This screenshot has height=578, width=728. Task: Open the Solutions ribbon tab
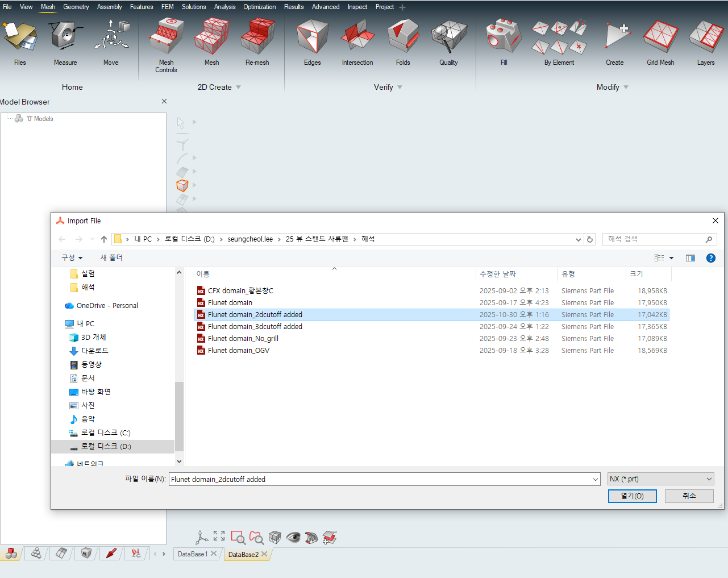tap(194, 7)
